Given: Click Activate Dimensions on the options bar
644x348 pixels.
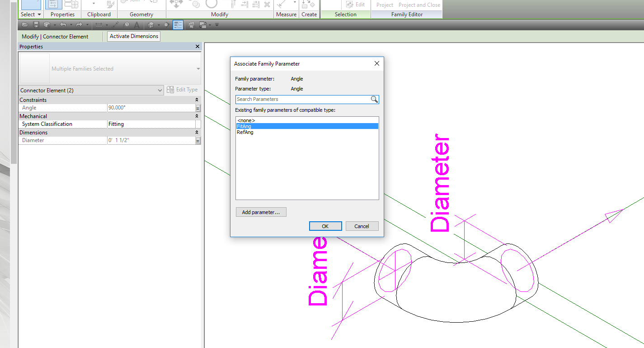Looking at the screenshot, I should click(133, 36).
